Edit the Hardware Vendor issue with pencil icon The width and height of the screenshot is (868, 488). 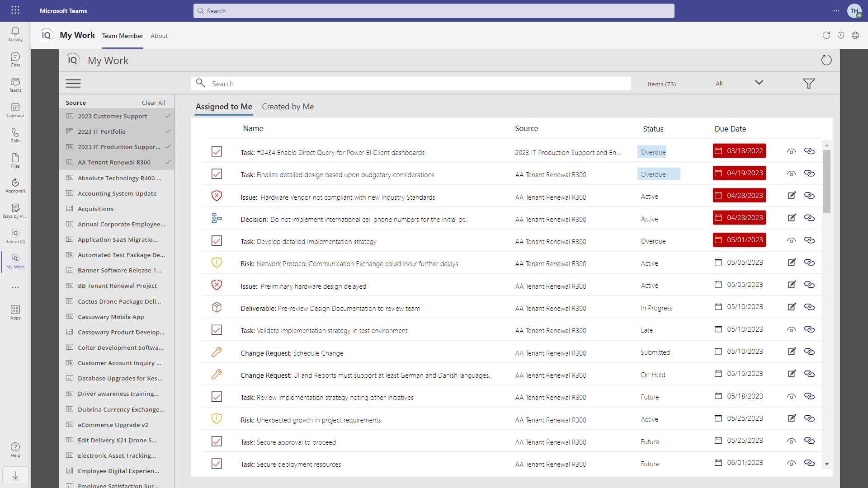(792, 196)
